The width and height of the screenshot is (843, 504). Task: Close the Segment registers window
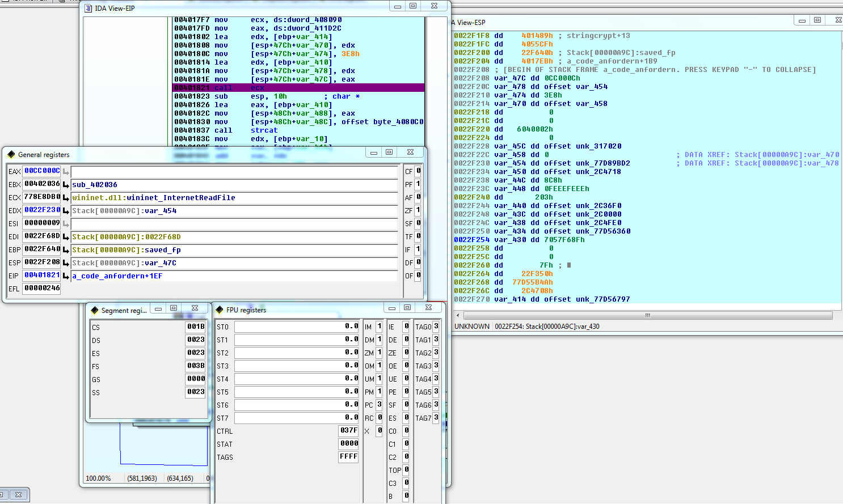(x=195, y=308)
